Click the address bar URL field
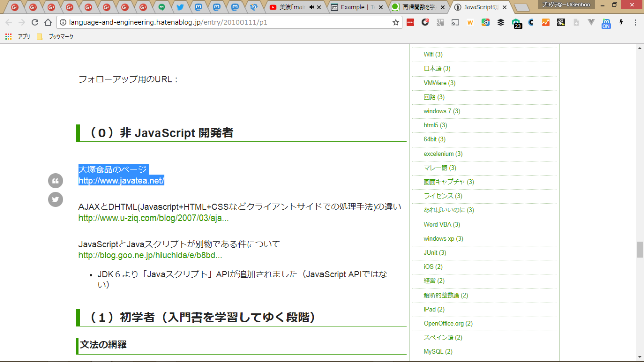The image size is (644, 362). 226,22
